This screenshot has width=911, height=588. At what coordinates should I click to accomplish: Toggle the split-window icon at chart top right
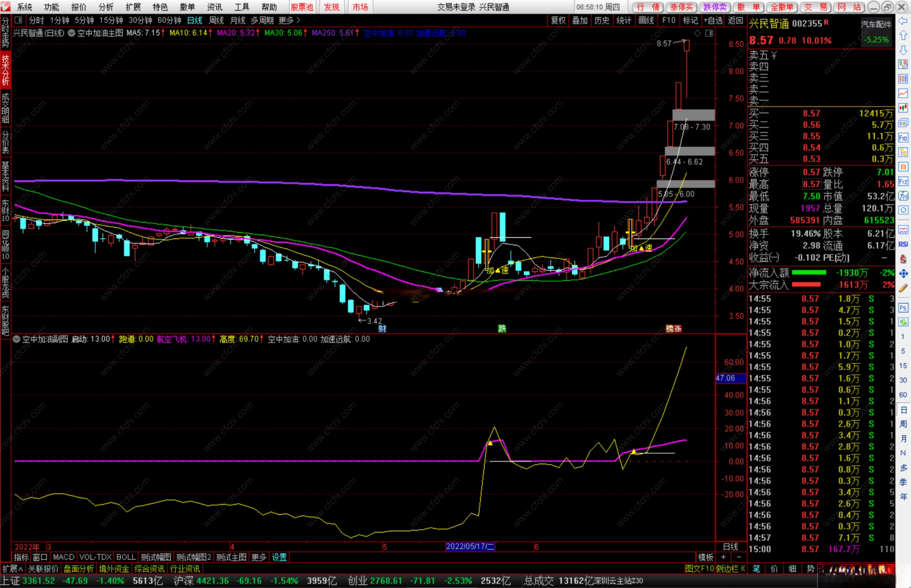(709, 33)
